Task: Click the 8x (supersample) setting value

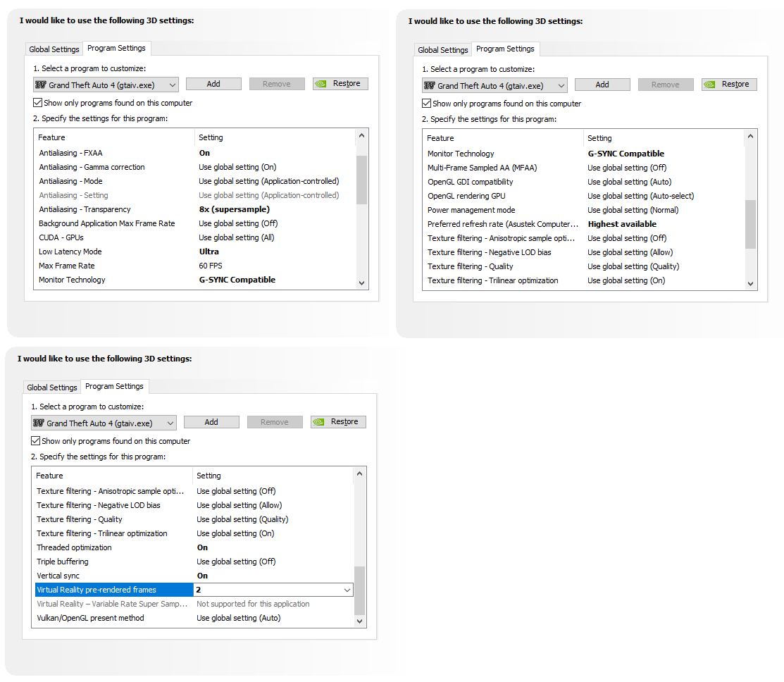Action: pyautogui.click(x=235, y=209)
